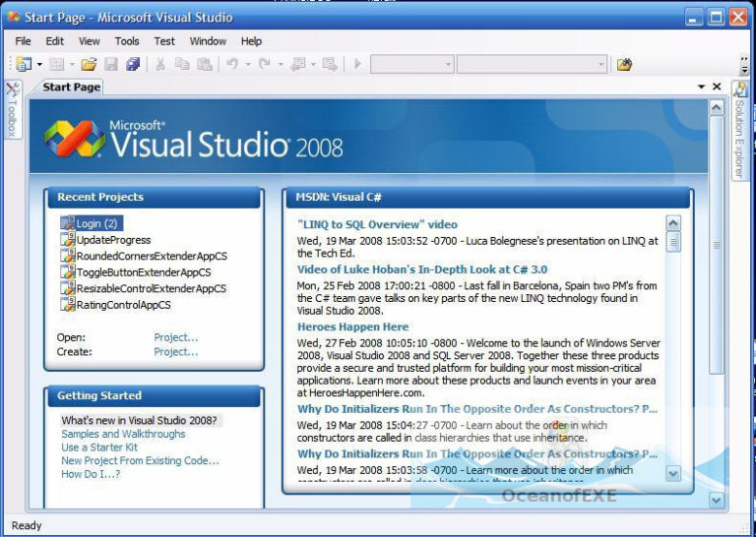Open the Window menu

(x=208, y=41)
